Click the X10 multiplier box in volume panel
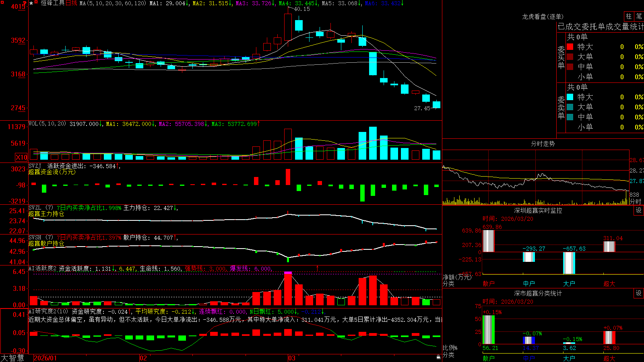Screen dimensions: 644x362 pos(21,157)
